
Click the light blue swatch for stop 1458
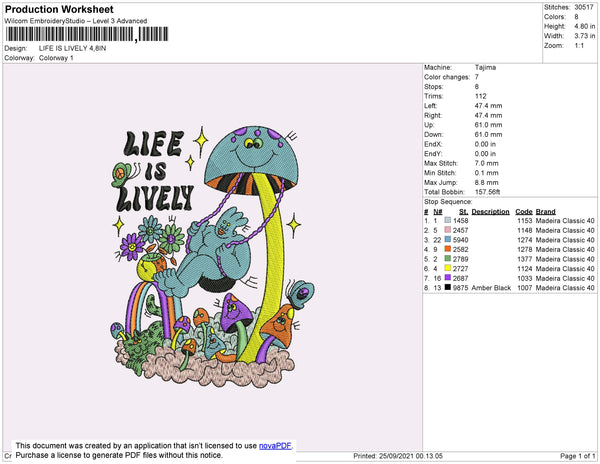point(448,221)
